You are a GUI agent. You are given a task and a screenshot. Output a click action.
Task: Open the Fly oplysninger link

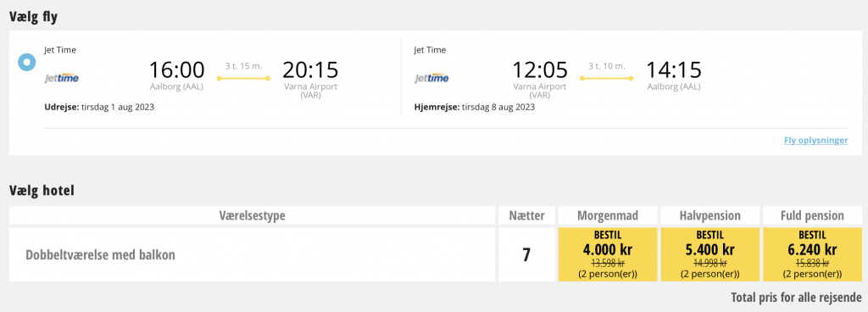pos(815,141)
